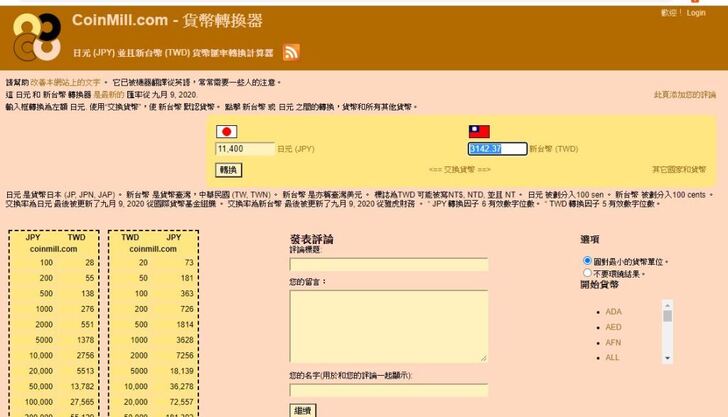Open the 此頁添加您的評論 link
The height and width of the screenshot is (417, 728).
pyautogui.click(x=685, y=95)
